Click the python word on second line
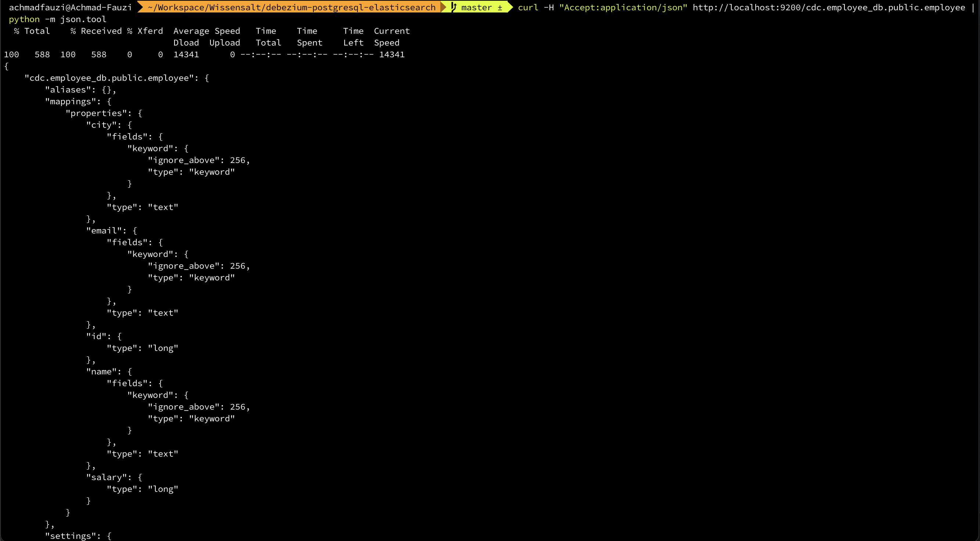980x541 pixels. [24, 19]
